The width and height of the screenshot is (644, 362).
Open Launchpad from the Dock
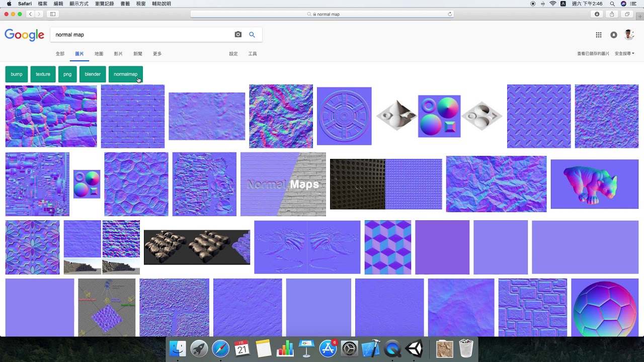point(200,348)
